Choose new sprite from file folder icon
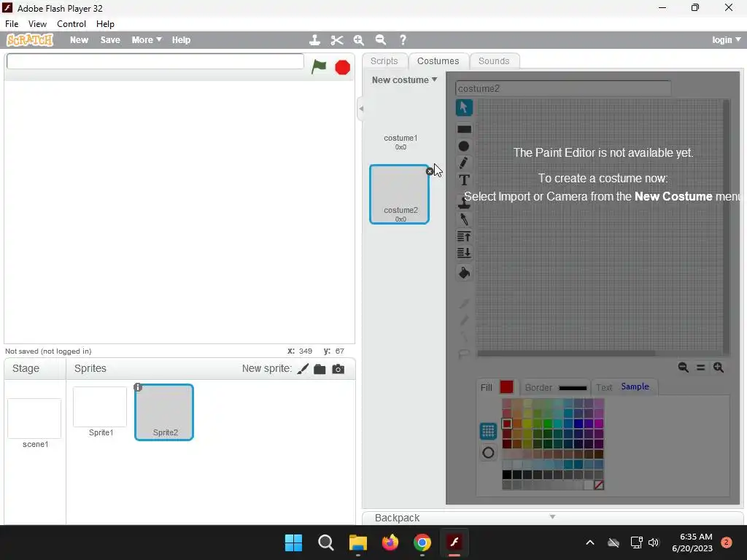Screen dimensions: 747x560 320,369
